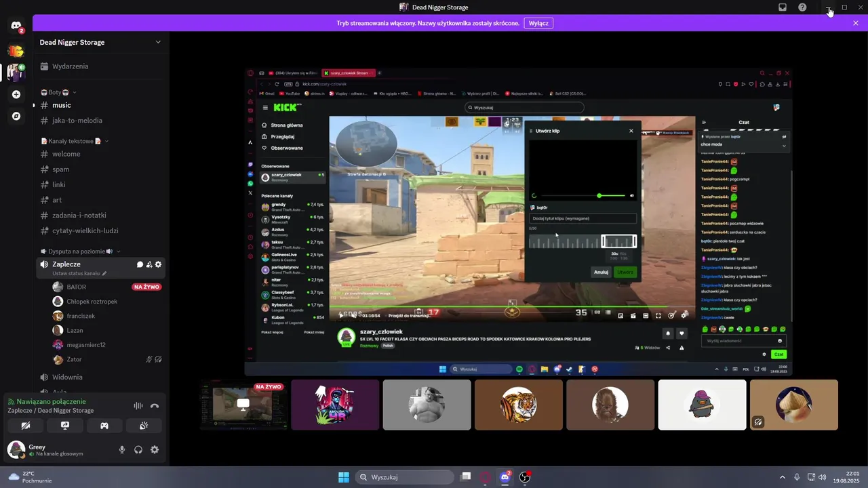This screenshot has height=488, width=868.
Task: Dismiss the purple streamer mode banner
Action: (x=856, y=23)
